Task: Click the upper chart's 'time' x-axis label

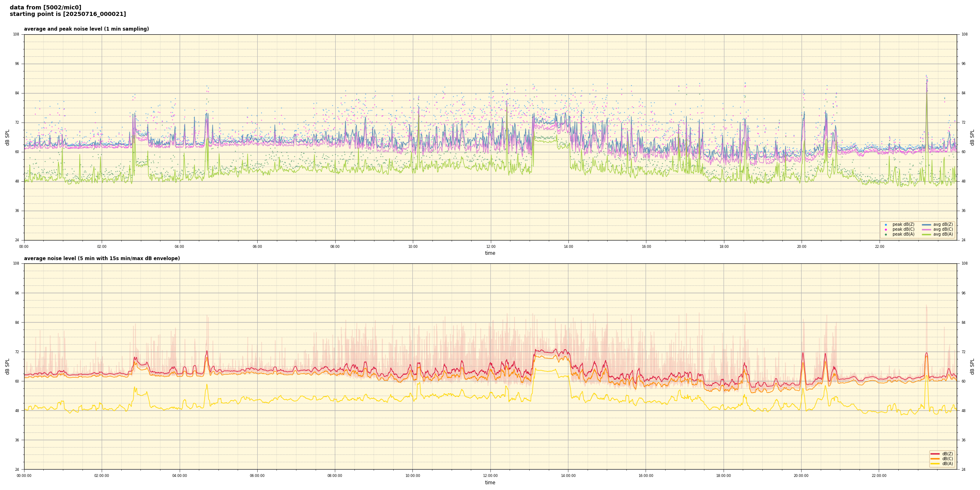Action: pyautogui.click(x=490, y=253)
